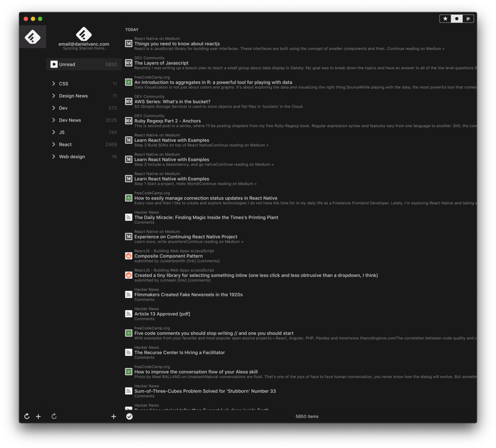
Task: Select 'Filmmakers Created Fake Newsreels in the 1920s'
Action: [x=188, y=295]
